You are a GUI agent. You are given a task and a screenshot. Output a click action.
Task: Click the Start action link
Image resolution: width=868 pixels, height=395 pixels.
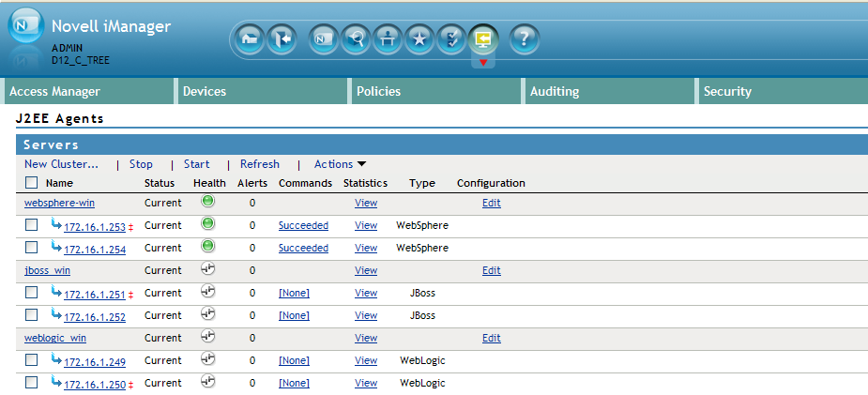(x=196, y=164)
